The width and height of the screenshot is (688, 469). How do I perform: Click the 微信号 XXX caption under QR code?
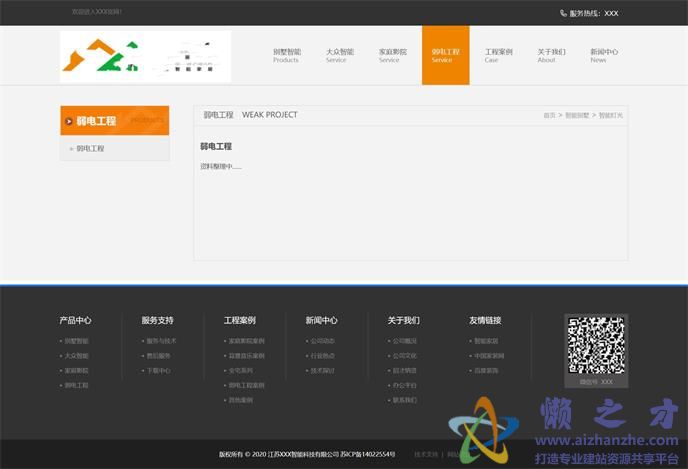pos(596,382)
